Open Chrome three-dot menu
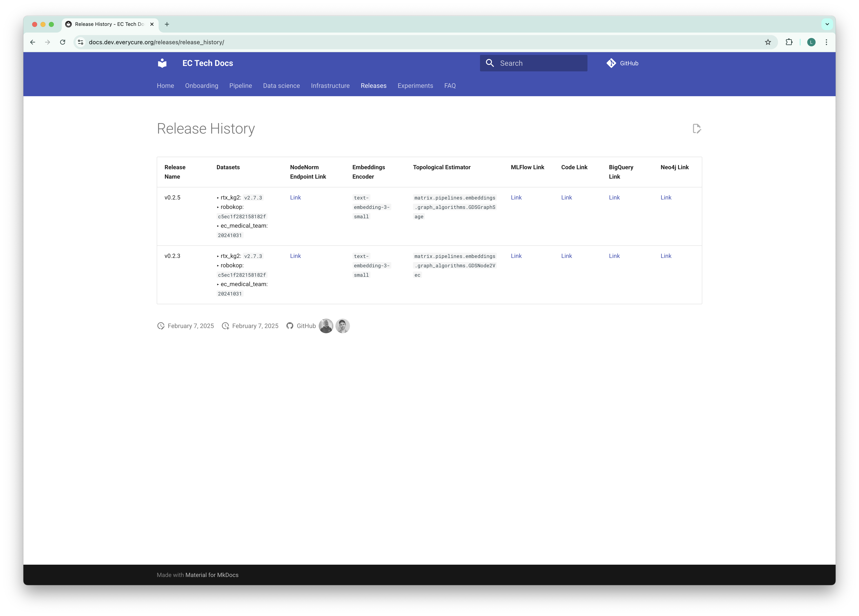 (826, 42)
